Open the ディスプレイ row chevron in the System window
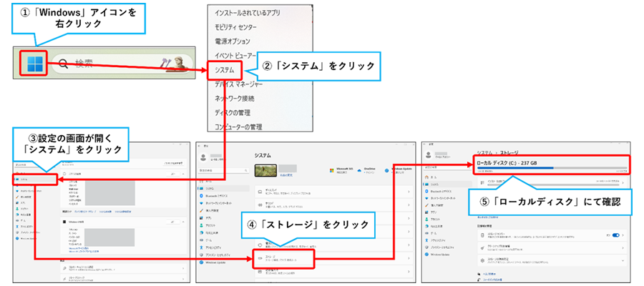Image resolution: width=644 pixels, height=286 pixels. [409, 192]
